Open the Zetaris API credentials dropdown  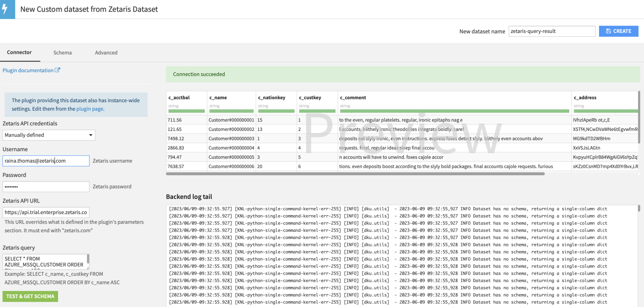49,135
